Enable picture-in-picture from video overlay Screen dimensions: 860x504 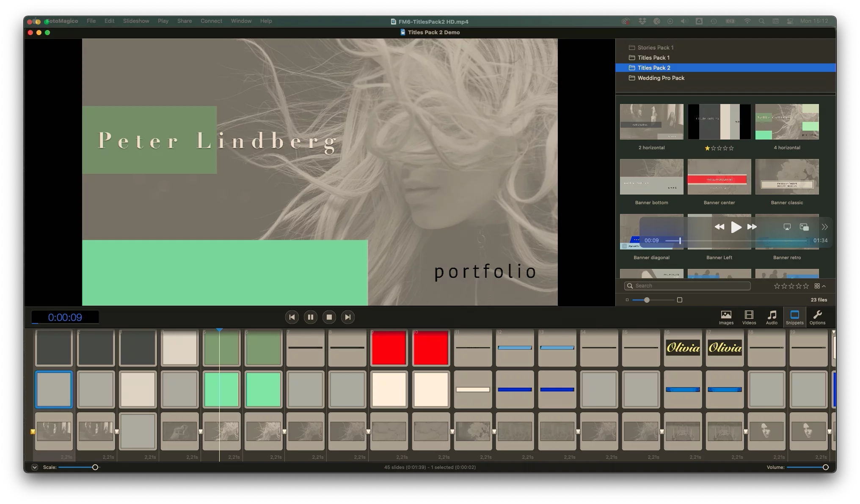[x=804, y=227]
